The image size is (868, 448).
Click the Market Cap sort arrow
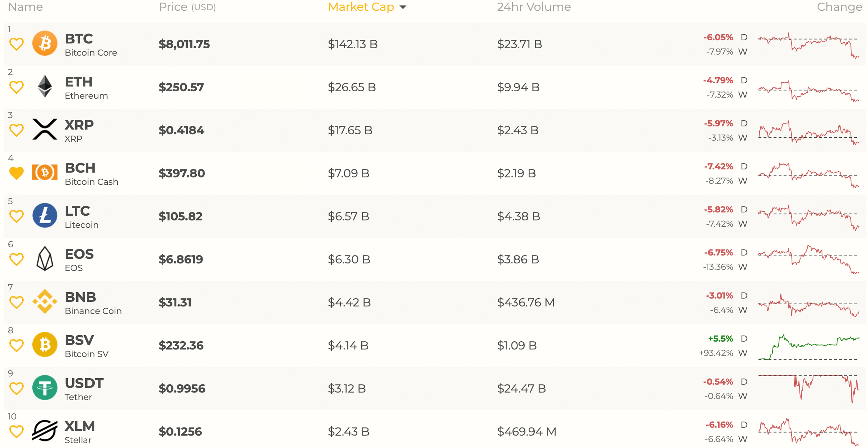(403, 7)
